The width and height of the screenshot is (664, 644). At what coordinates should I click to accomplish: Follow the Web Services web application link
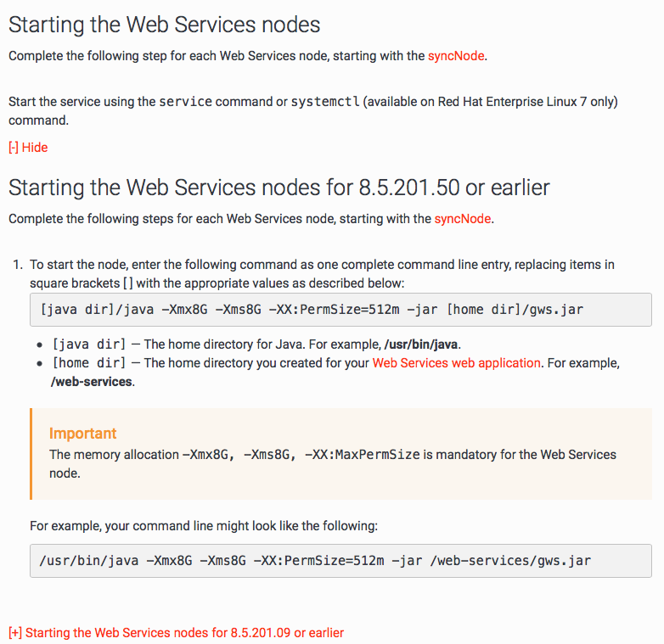[456, 362]
